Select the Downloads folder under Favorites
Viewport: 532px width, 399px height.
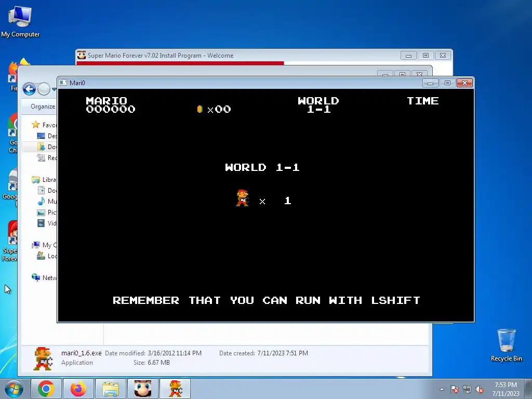tap(47, 147)
